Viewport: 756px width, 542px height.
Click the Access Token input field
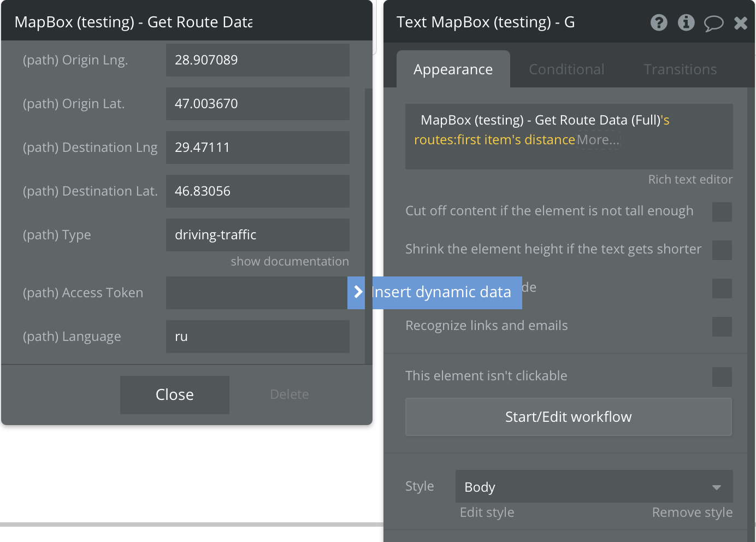tap(258, 293)
